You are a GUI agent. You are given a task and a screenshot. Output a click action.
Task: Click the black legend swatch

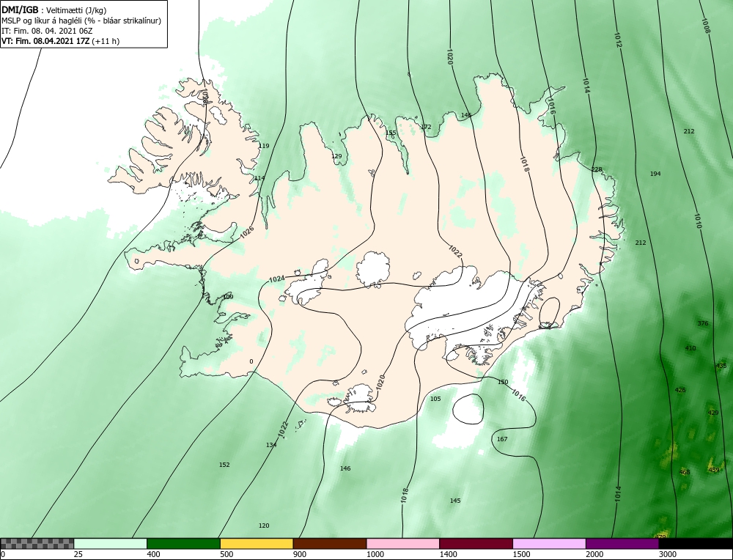[695, 543]
